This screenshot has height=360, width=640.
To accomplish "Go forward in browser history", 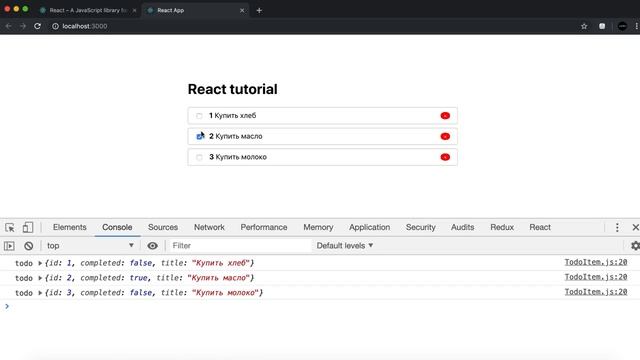I will coord(23,26).
